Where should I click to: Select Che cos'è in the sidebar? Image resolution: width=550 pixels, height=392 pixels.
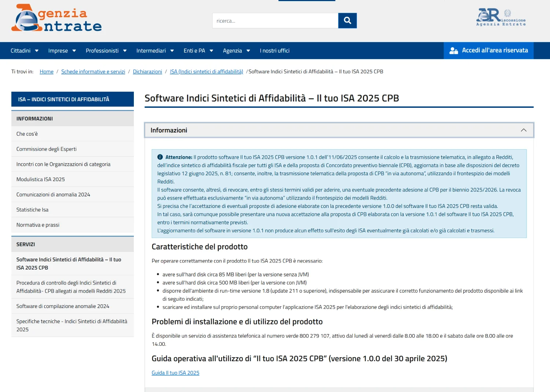coord(27,134)
